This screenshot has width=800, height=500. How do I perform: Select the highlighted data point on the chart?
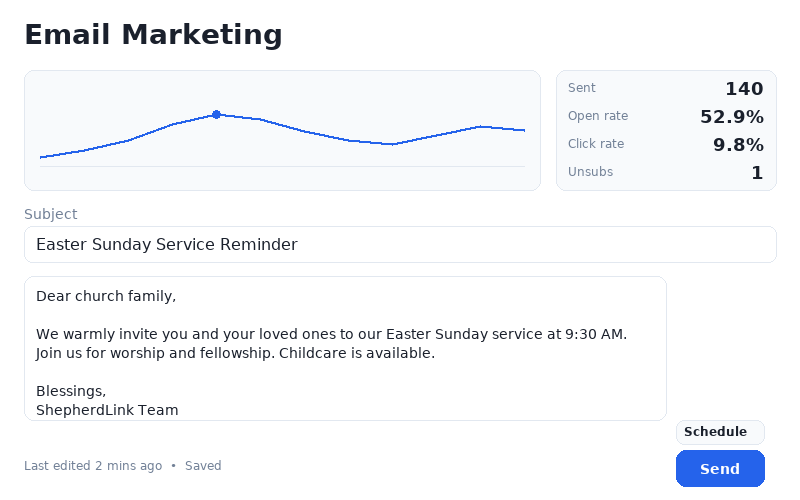coord(216,115)
